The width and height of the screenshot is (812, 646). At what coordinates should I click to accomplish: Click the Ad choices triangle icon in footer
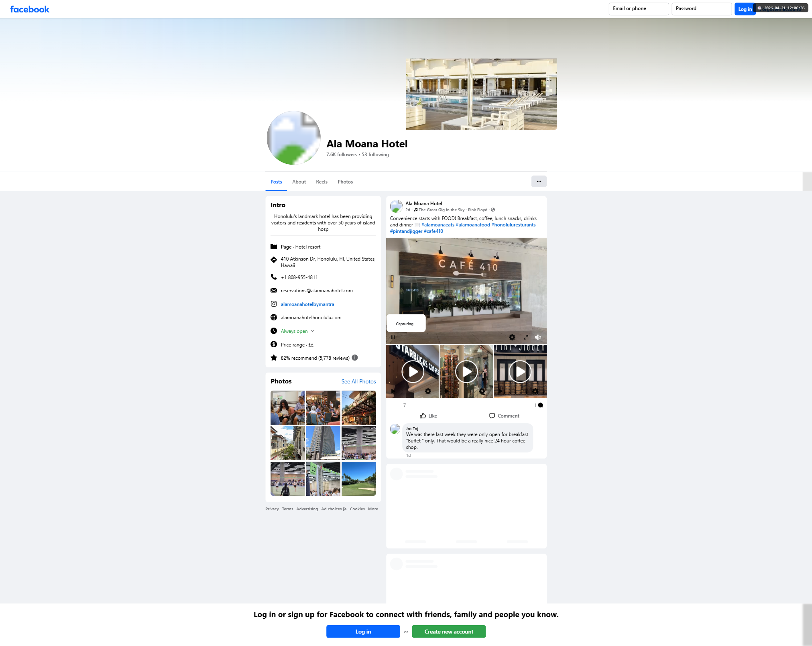[345, 509]
